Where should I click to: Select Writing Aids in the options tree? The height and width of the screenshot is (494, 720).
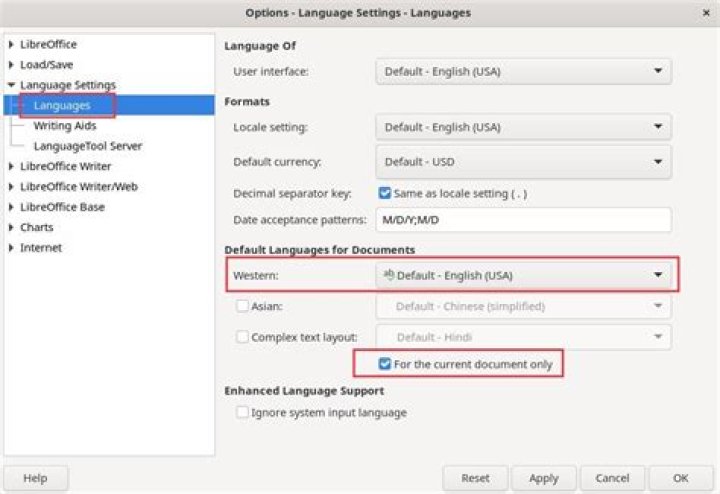[x=65, y=126]
